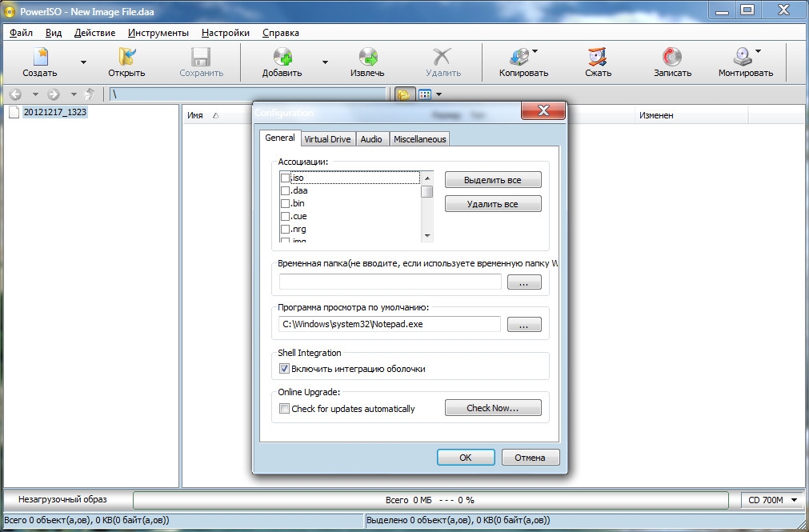Click the PowerISO title bar app icon
The height and width of the screenshot is (532, 809).
(10, 11)
